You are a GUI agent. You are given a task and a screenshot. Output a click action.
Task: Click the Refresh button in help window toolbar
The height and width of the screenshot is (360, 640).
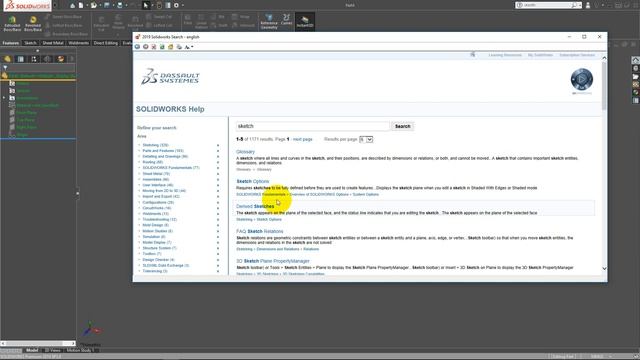click(162, 47)
